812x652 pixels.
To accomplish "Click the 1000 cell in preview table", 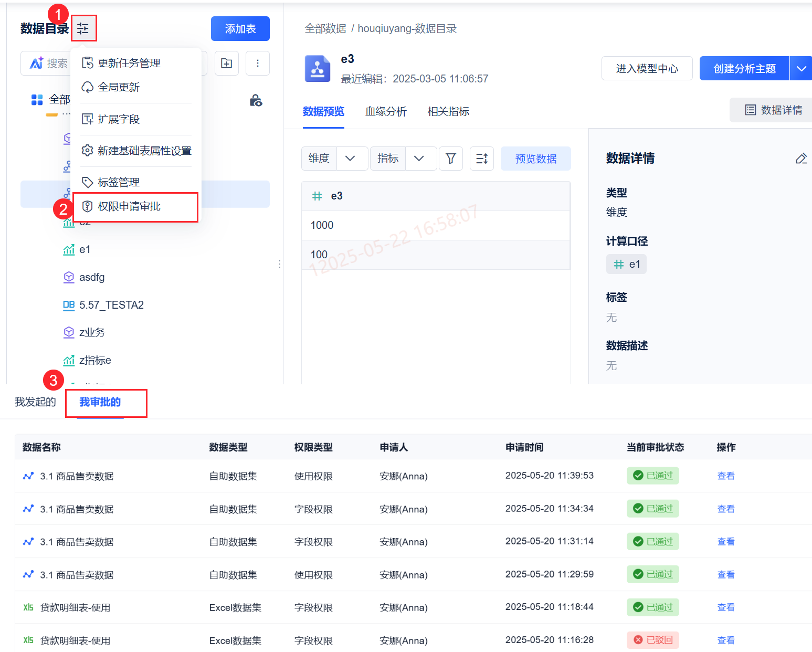I will pyautogui.click(x=436, y=225).
